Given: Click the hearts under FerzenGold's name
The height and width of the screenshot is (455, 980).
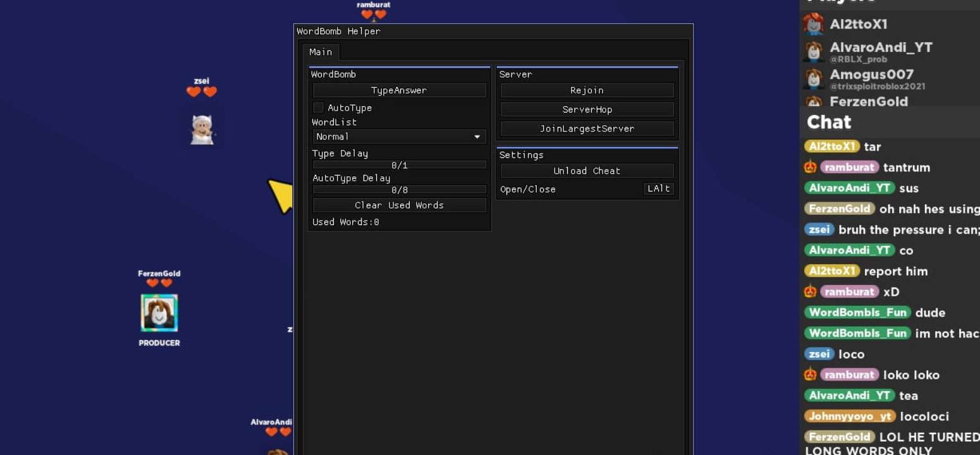Looking at the screenshot, I should [x=159, y=283].
